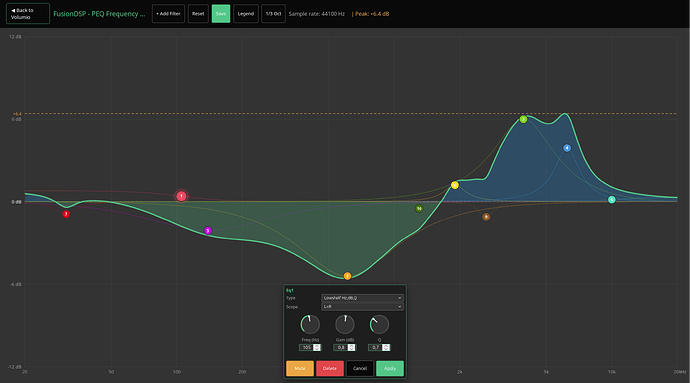Click the Freq (Hz) knob
Image resolution: width=690 pixels, height=383 pixels.
click(310, 324)
